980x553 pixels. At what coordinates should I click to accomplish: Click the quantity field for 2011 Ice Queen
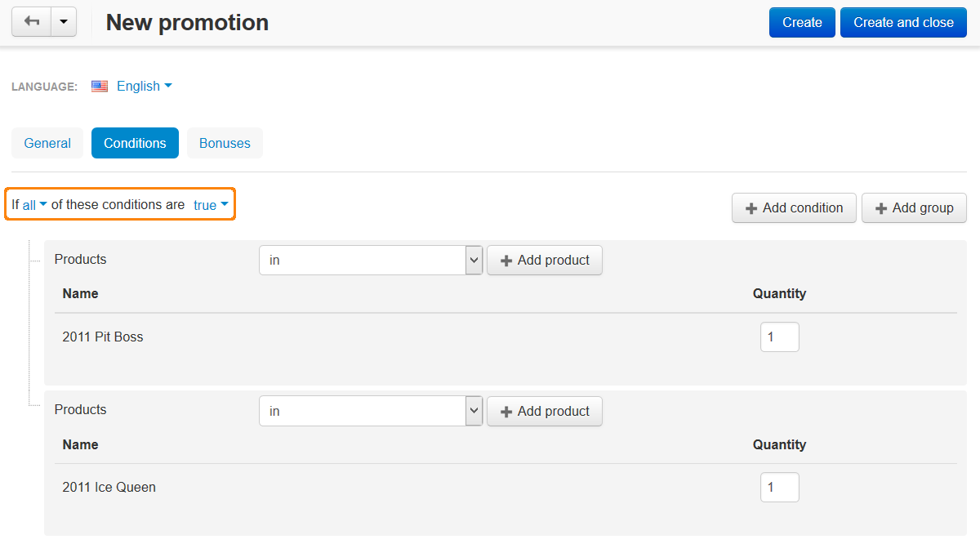click(779, 488)
